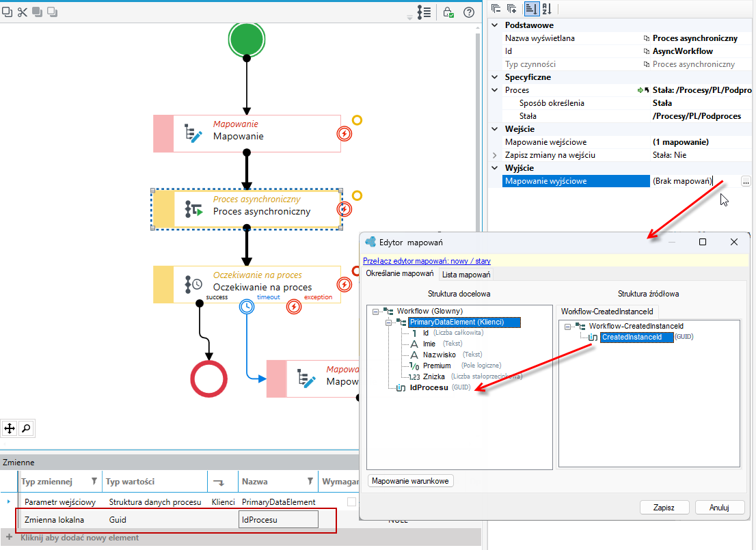Viewport: 756px width, 550px height.
Task: Click the ellipsis button for Mapowanie wyjściowe
Action: click(745, 181)
